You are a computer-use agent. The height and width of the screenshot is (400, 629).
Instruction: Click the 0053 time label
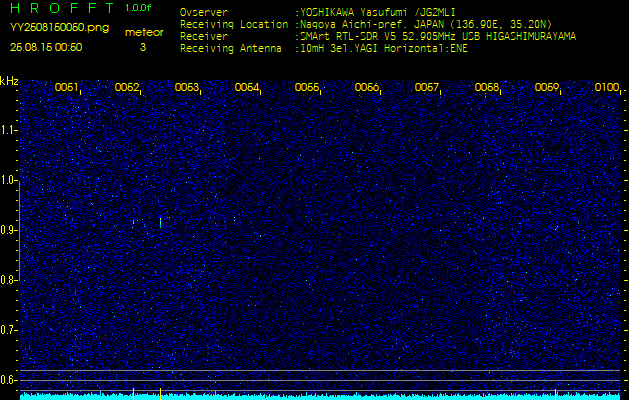[187, 87]
